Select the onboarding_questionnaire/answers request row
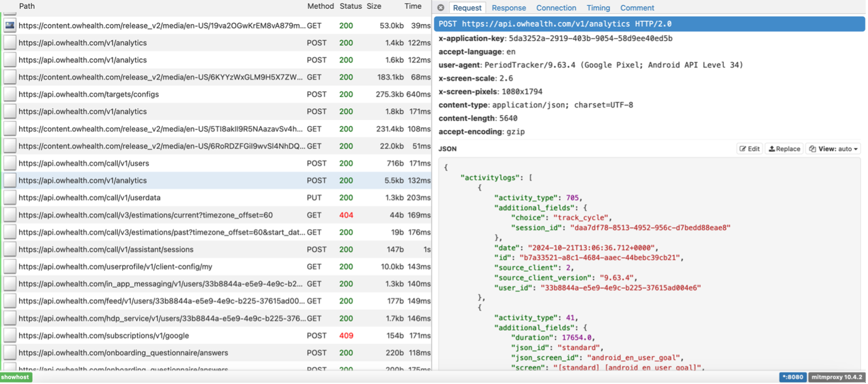The width and height of the screenshot is (868, 384). (x=123, y=353)
